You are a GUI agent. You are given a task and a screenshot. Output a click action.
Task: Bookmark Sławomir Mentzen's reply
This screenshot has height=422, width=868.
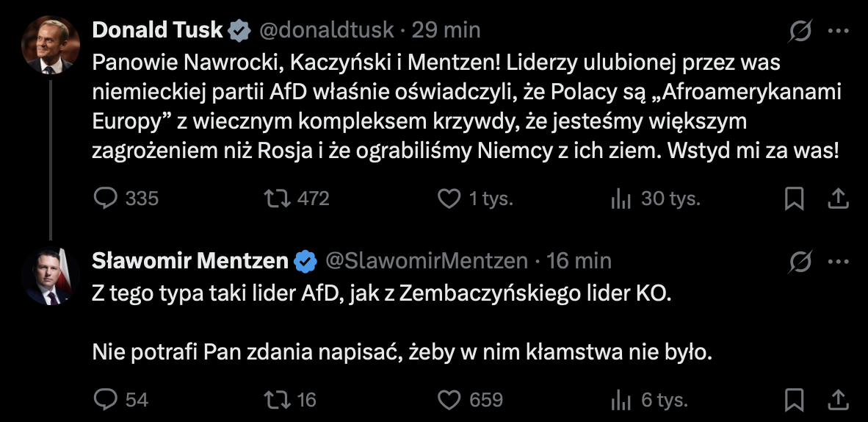[795, 399]
